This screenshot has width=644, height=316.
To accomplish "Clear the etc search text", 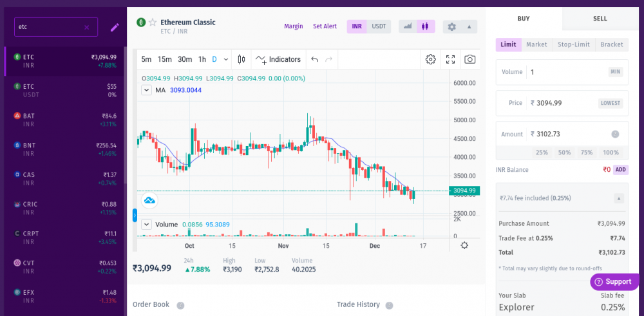I will (87, 27).
